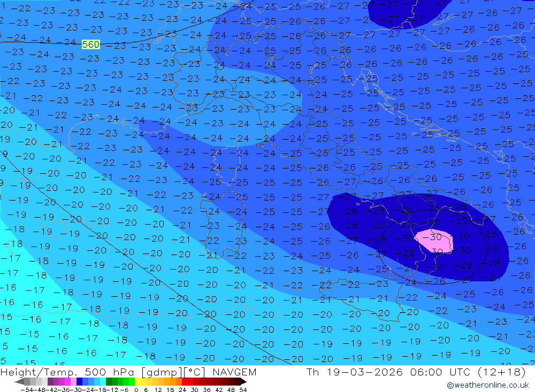Click the '06:00 UTC' time text
This screenshot has height=392, width=535.
tap(440, 372)
